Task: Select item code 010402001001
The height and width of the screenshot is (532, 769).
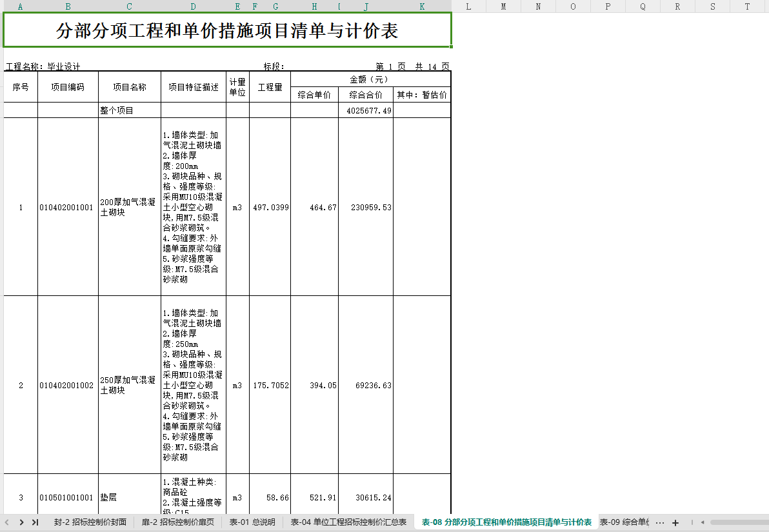Action: point(66,208)
